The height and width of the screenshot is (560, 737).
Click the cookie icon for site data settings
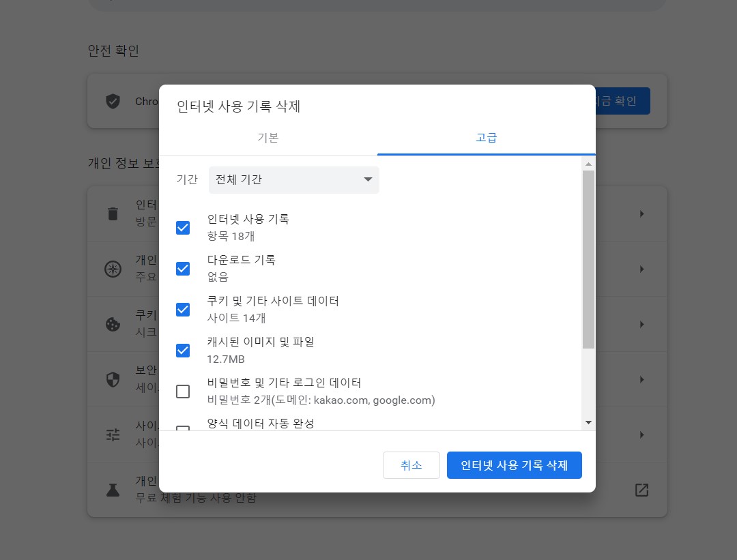(x=113, y=324)
